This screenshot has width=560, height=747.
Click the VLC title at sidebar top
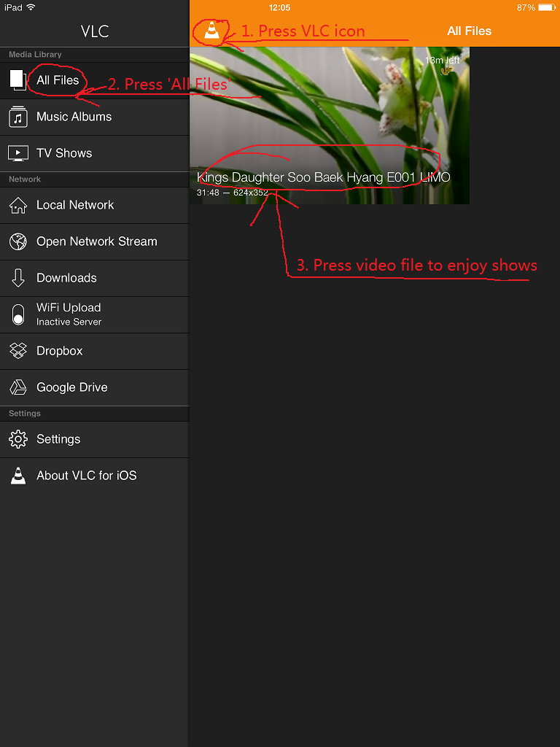(95, 31)
